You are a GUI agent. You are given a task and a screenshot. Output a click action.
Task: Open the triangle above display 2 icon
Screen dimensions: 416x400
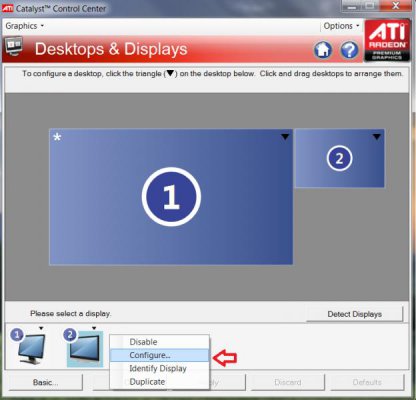[x=94, y=328]
